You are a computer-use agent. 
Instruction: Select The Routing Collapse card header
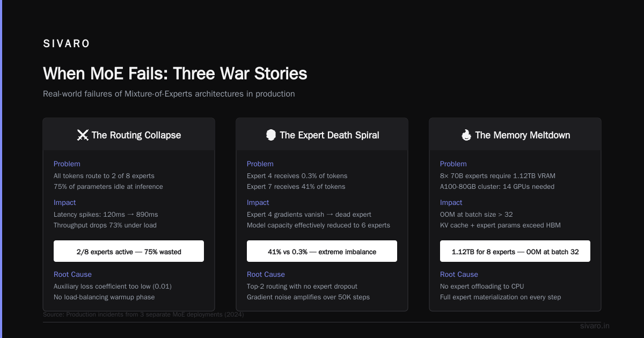tap(129, 135)
